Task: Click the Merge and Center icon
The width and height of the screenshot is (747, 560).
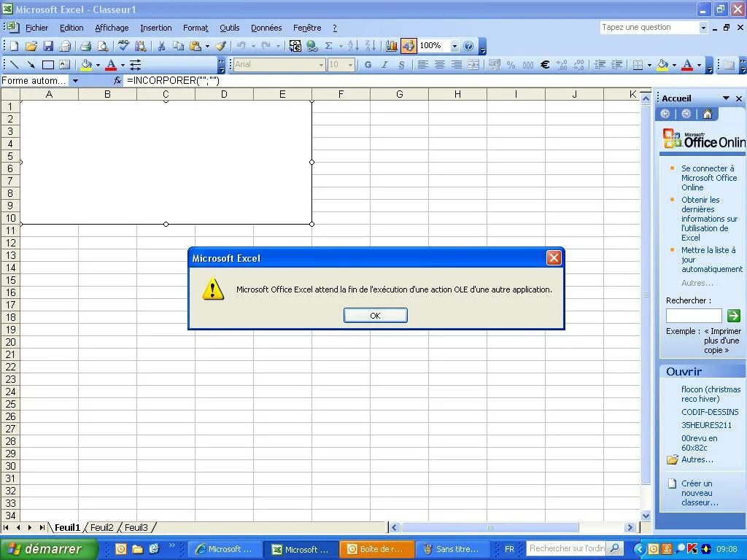Action: coord(473,64)
